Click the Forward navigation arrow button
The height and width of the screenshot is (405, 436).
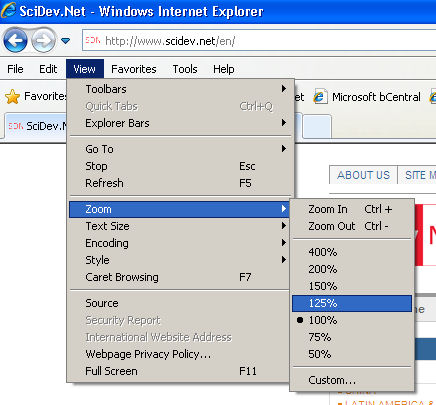[x=43, y=41]
